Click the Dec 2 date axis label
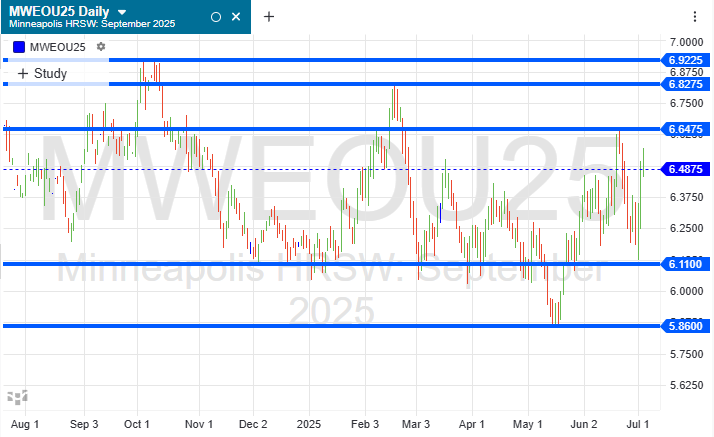 pos(253,424)
